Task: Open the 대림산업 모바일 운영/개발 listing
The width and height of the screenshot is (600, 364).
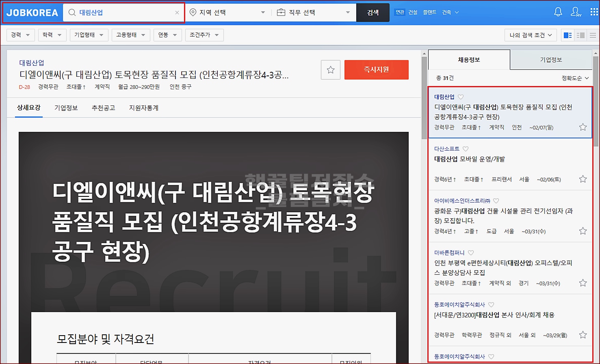Action: click(470, 159)
